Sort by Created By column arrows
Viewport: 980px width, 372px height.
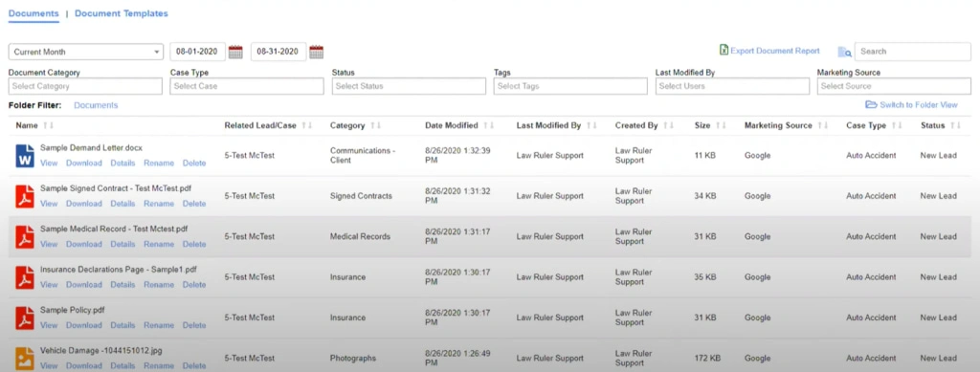(668, 125)
